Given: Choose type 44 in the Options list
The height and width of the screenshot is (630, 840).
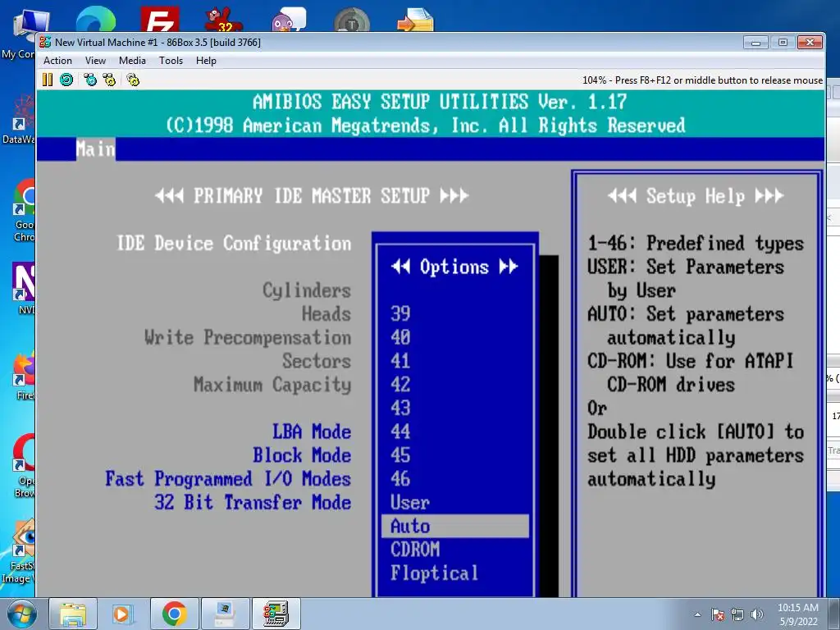Looking at the screenshot, I should (x=400, y=431).
